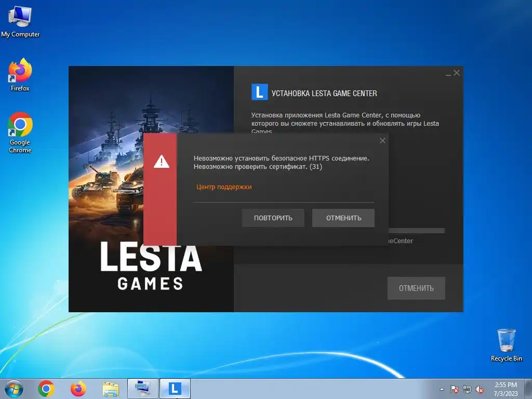The width and height of the screenshot is (532, 399).
Task: Switch to Lesta installer taskbar button
Action: tap(175, 389)
